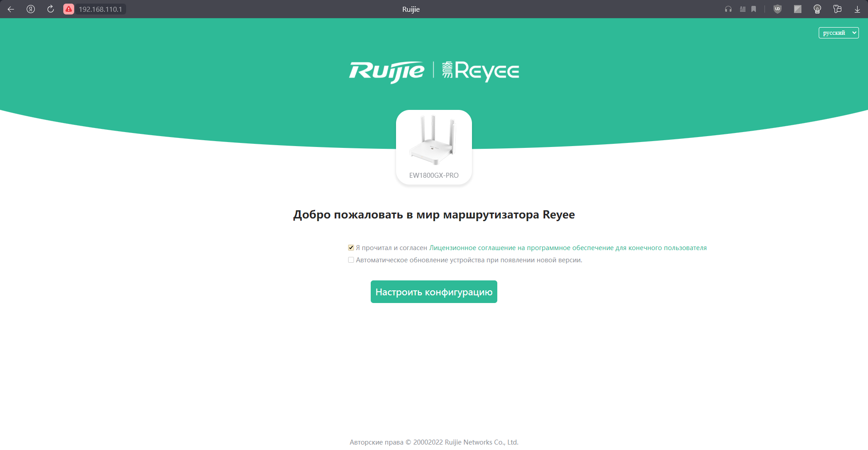The width and height of the screenshot is (868, 450).
Task: Open the lightbulb extension icon
Action: (x=817, y=9)
